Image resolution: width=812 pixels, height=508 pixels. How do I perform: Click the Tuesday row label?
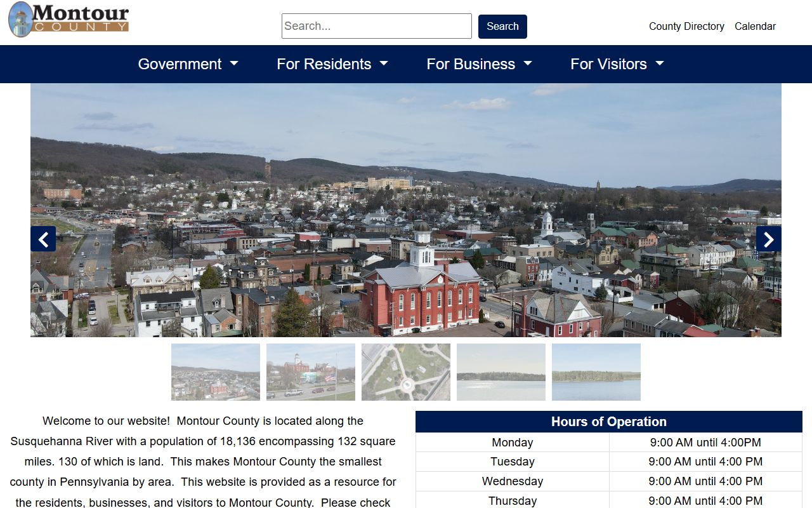[513, 462]
